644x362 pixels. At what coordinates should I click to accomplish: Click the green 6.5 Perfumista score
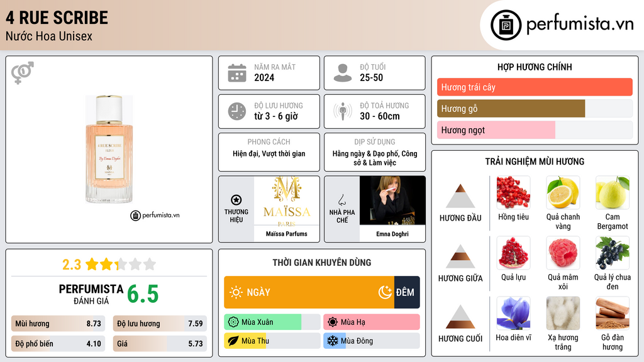143,294
